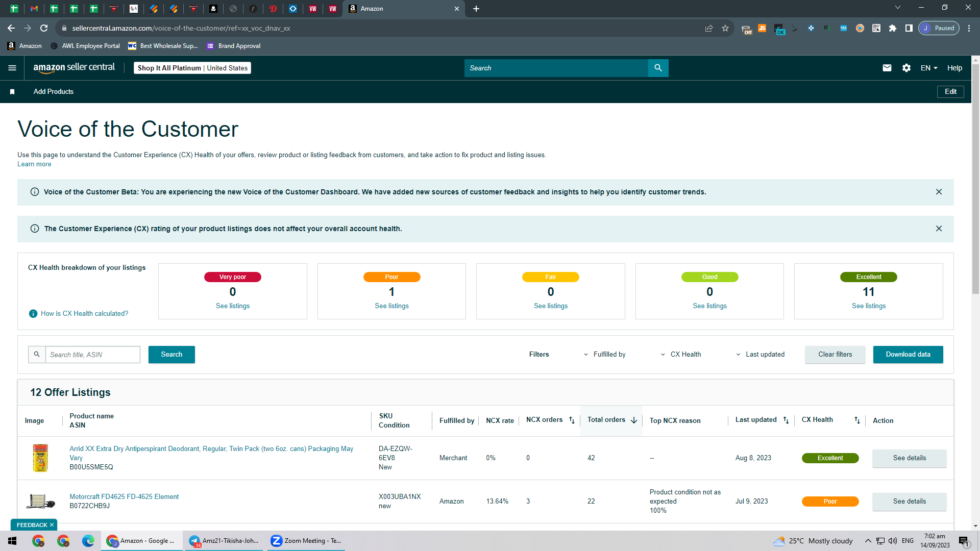This screenshot has height=551, width=980.
Task: Open Zoom Meeting from taskbar
Action: coord(306,541)
